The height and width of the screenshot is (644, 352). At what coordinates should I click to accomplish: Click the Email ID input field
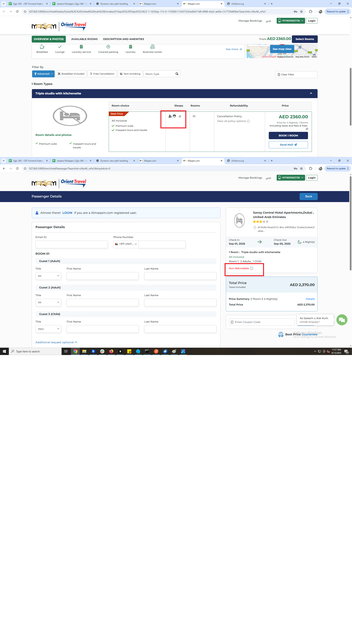point(71,244)
